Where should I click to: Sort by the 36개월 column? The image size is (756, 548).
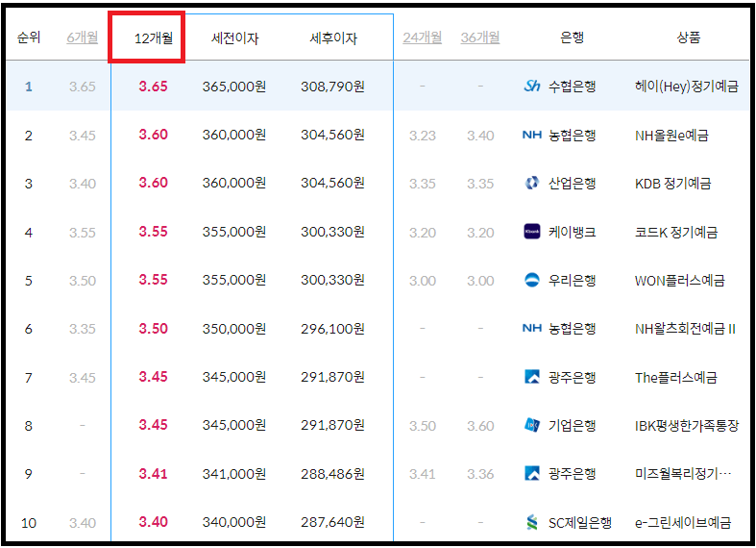(480, 37)
